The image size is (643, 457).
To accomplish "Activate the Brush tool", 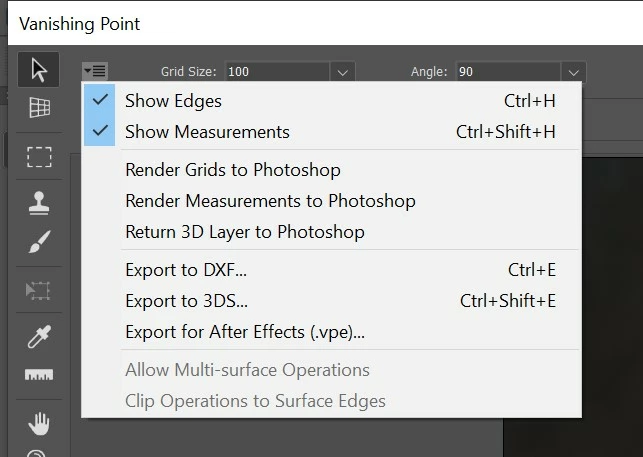I will tap(39, 242).
